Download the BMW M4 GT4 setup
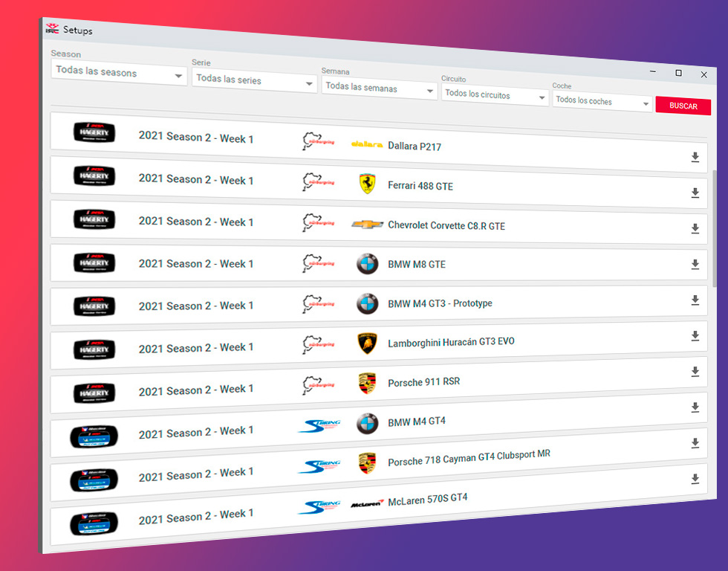 [x=695, y=407]
